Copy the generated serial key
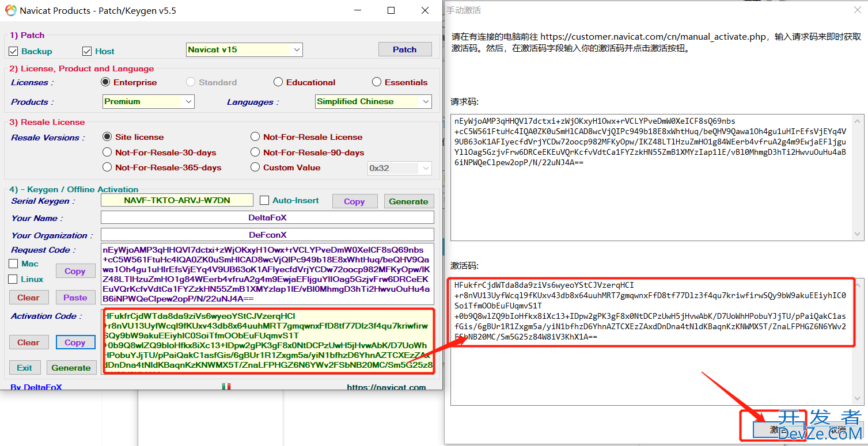868x446 pixels. click(354, 201)
